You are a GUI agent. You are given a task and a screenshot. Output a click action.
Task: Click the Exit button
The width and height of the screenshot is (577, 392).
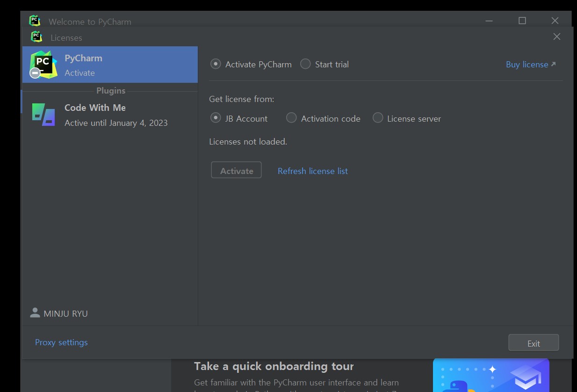534,343
